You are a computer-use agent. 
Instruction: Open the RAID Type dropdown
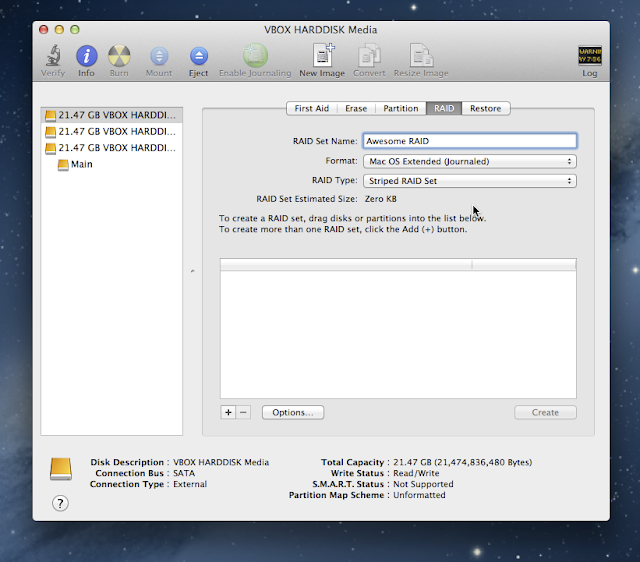[x=469, y=181]
